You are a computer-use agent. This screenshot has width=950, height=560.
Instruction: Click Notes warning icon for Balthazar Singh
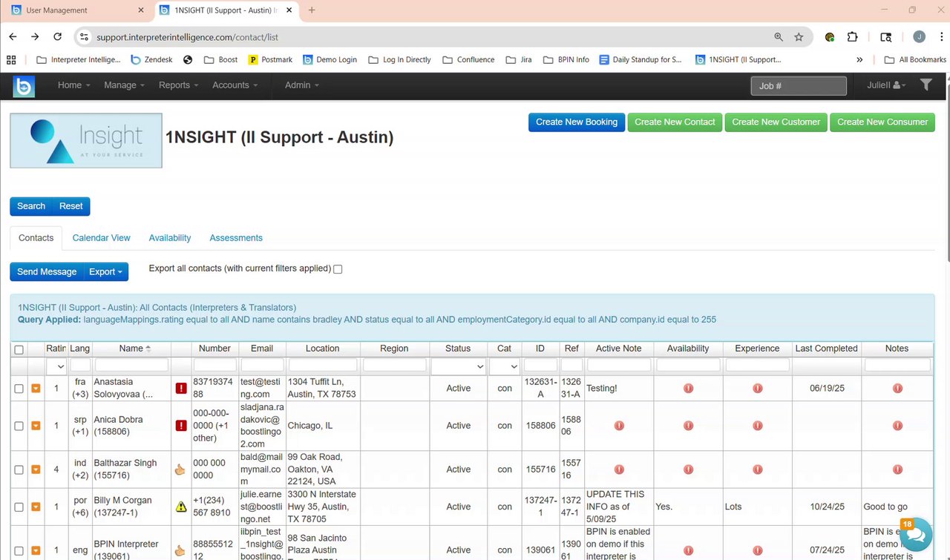(x=897, y=470)
